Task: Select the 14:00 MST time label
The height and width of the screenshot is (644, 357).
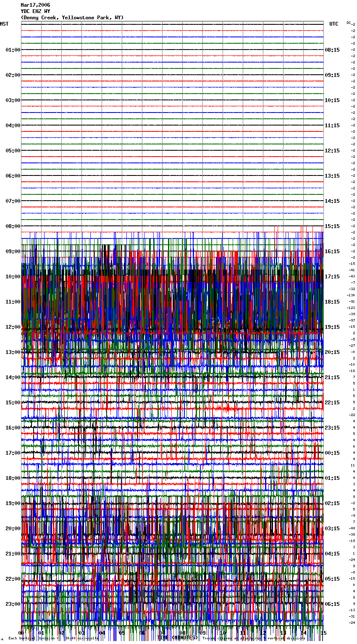Action: pyautogui.click(x=13, y=377)
